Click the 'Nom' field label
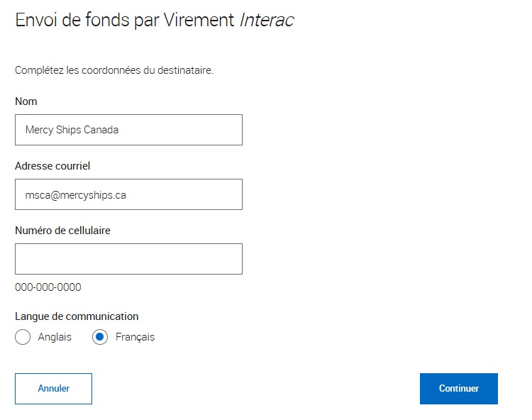This screenshot has width=532, height=420. [x=26, y=101]
